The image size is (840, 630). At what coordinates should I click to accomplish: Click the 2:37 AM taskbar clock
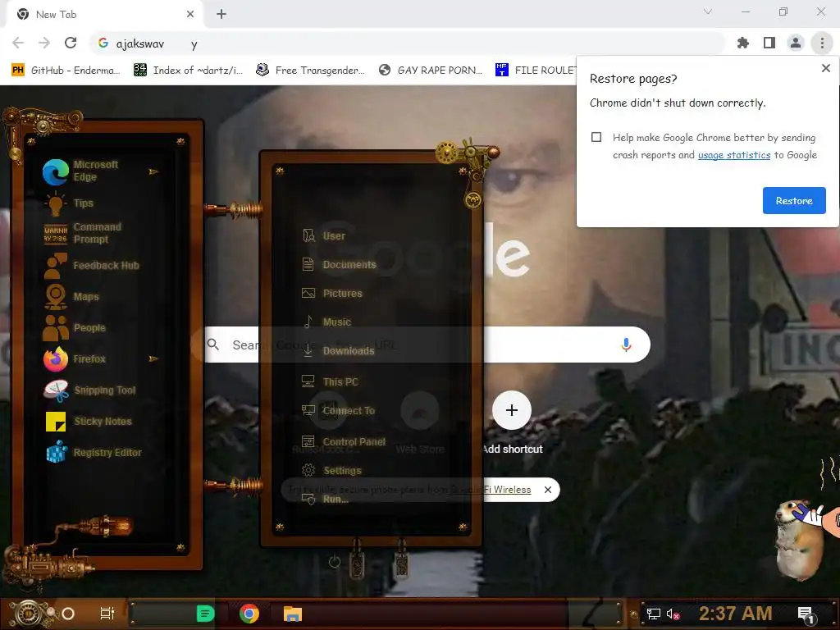pyautogui.click(x=735, y=614)
